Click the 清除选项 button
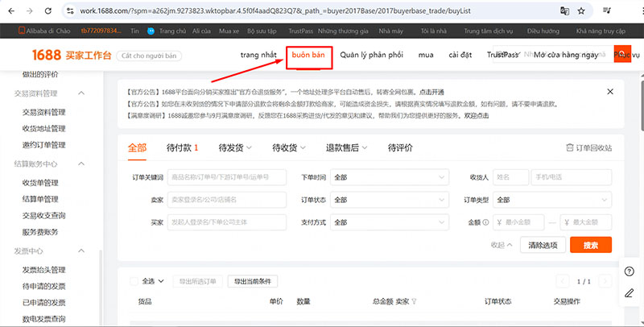 click(542, 245)
